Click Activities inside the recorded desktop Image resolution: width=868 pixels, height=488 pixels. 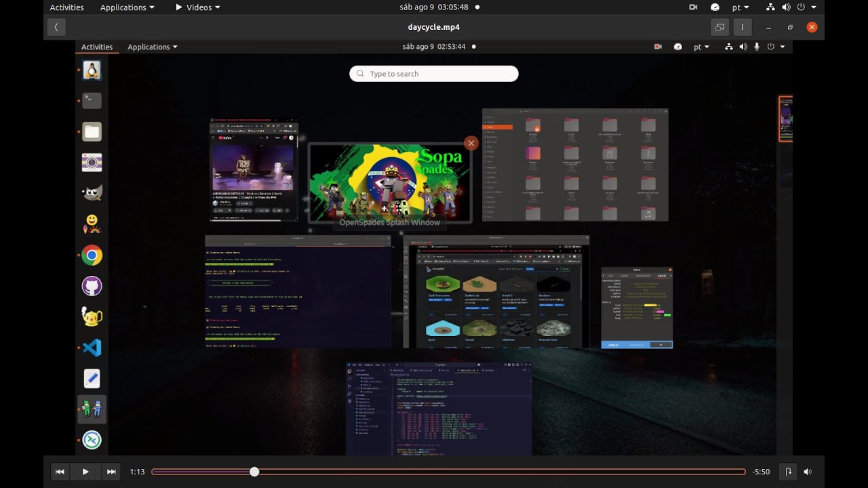(97, 47)
